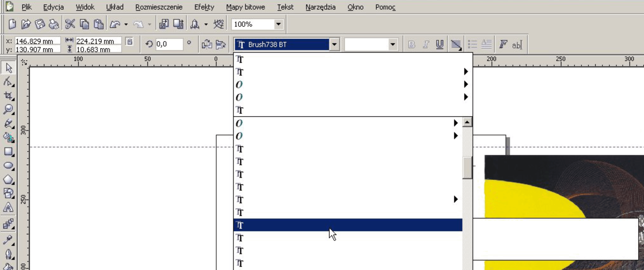Open the zoom level 100% dropdown

278,24
